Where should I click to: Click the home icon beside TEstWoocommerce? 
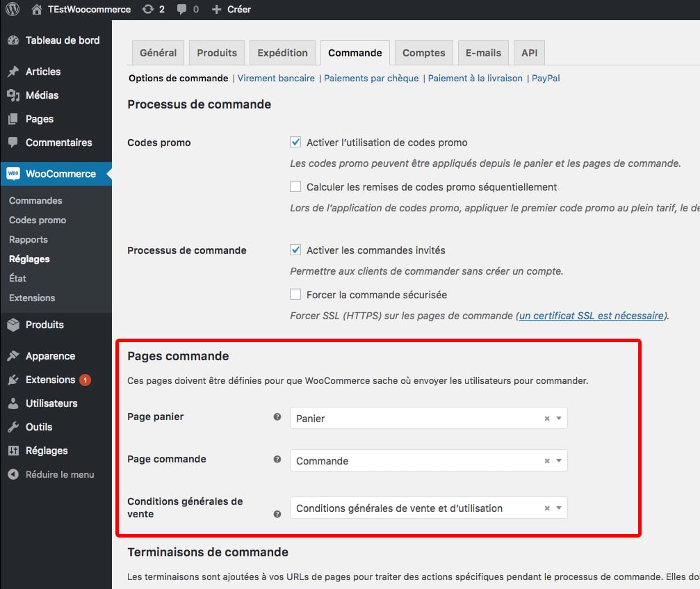[37, 9]
